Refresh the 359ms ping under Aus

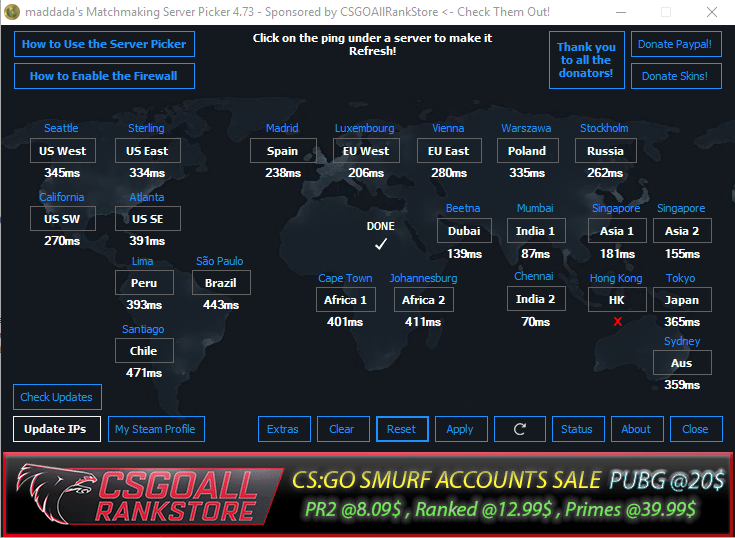pos(682,385)
